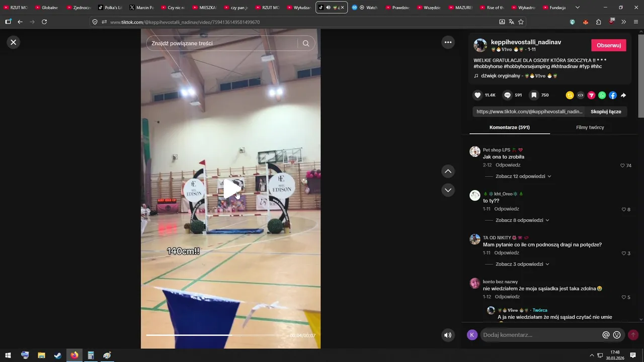
Task: Go to the previous video arrow
Action: [x=448, y=171]
